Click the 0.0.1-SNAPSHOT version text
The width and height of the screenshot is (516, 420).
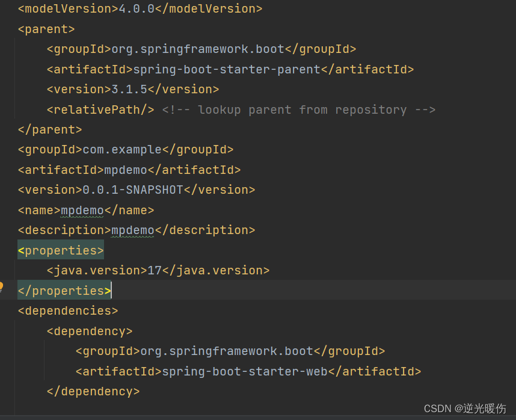pyautogui.click(x=134, y=190)
